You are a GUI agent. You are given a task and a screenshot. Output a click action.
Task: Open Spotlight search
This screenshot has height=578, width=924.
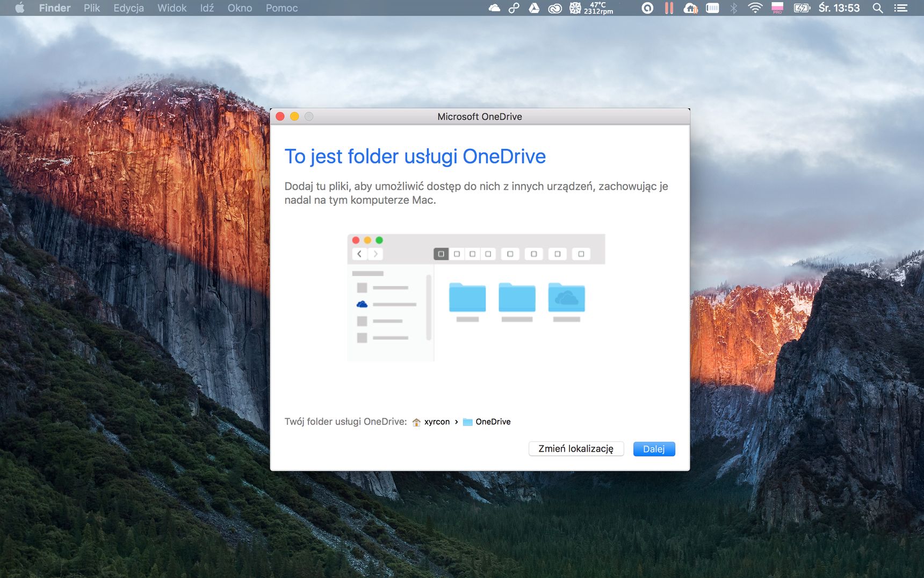[x=878, y=8]
